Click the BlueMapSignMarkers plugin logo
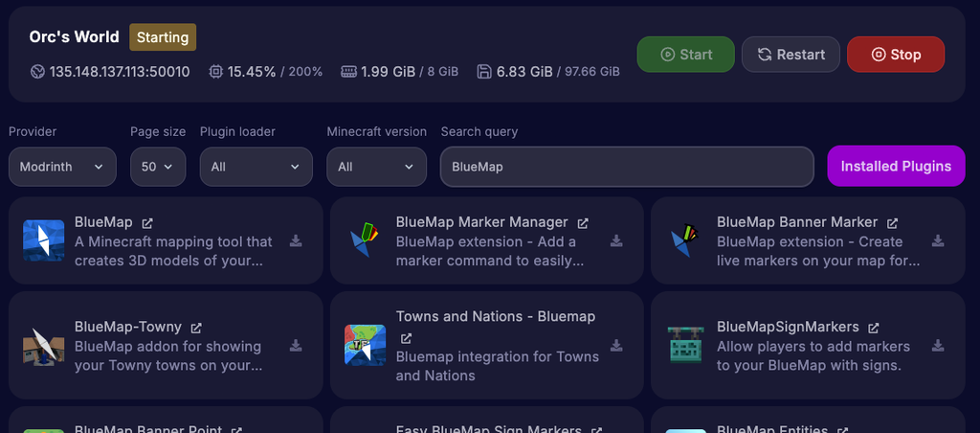 (x=685, y=346)
